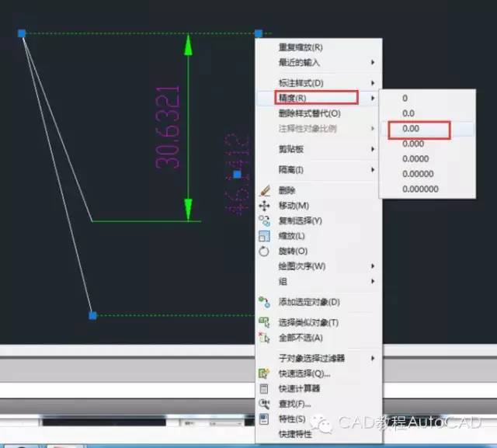This screenshot has width=497, height=448.
Task: Click the Find magnifier icon beside 查找(F)
Action: (x=264, y=404)
